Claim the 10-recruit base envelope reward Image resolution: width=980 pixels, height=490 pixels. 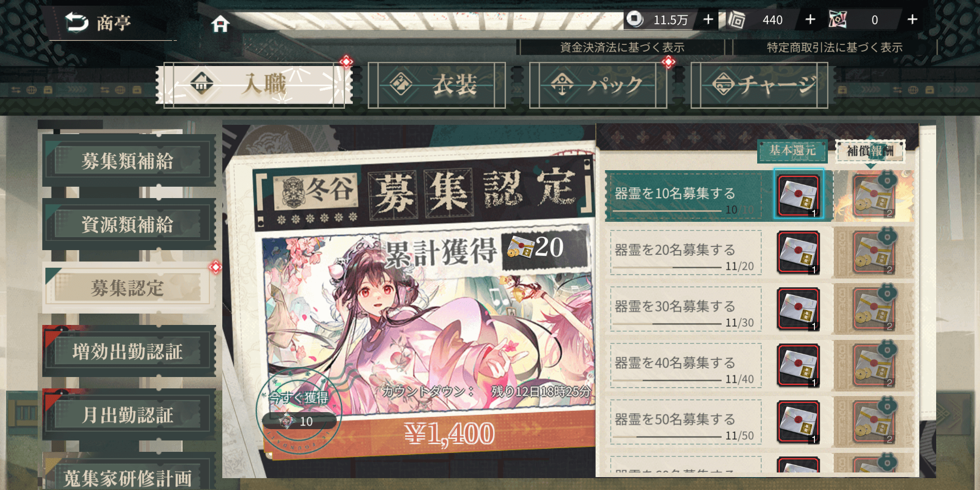(x=798, y=195)
